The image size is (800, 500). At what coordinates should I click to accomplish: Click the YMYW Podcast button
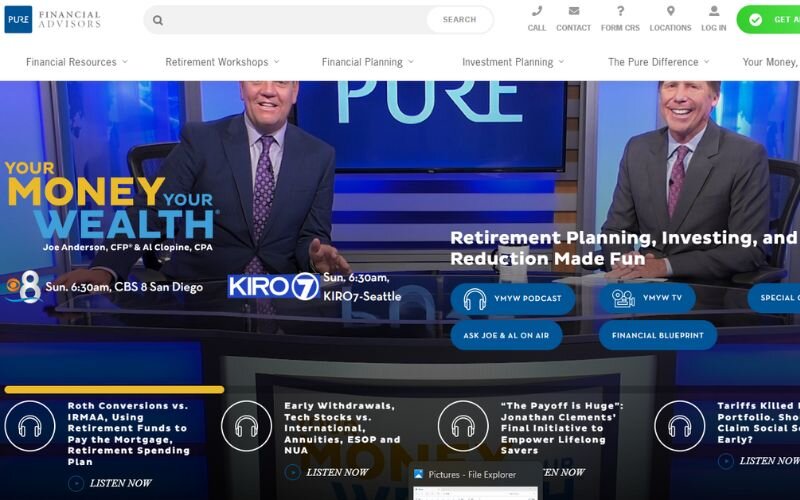[x=513, y=298]
